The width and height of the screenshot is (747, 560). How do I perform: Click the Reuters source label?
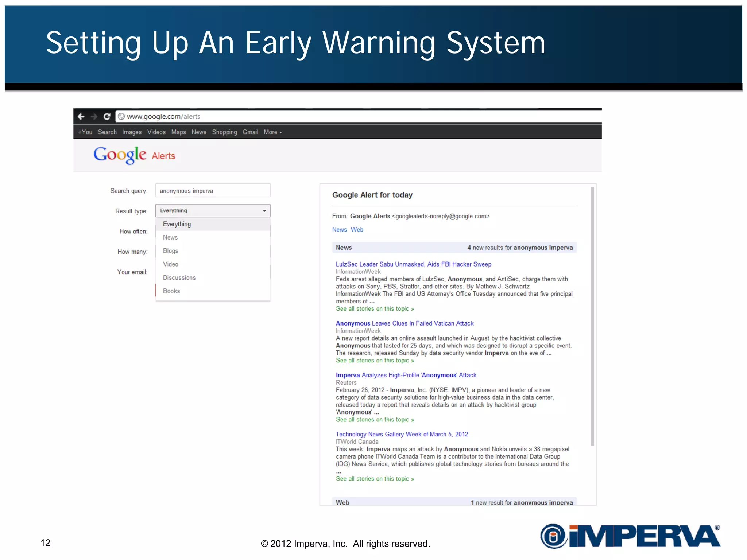tap(346, 382)
